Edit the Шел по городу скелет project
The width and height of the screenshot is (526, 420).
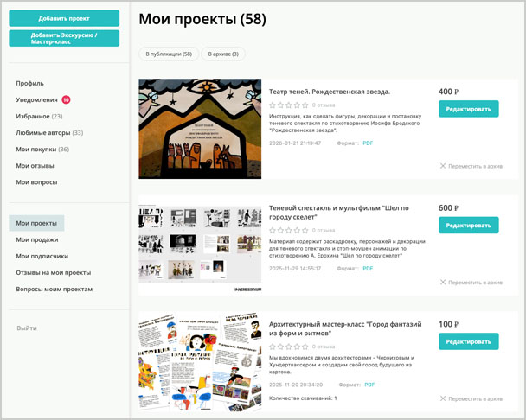469,226
